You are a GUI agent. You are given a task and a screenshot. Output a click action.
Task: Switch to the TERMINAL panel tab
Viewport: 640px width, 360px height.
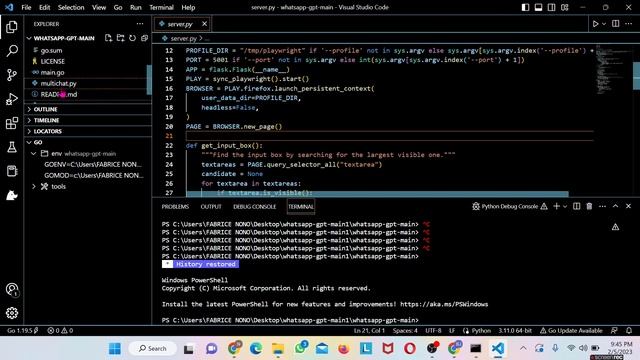point(301,207)
